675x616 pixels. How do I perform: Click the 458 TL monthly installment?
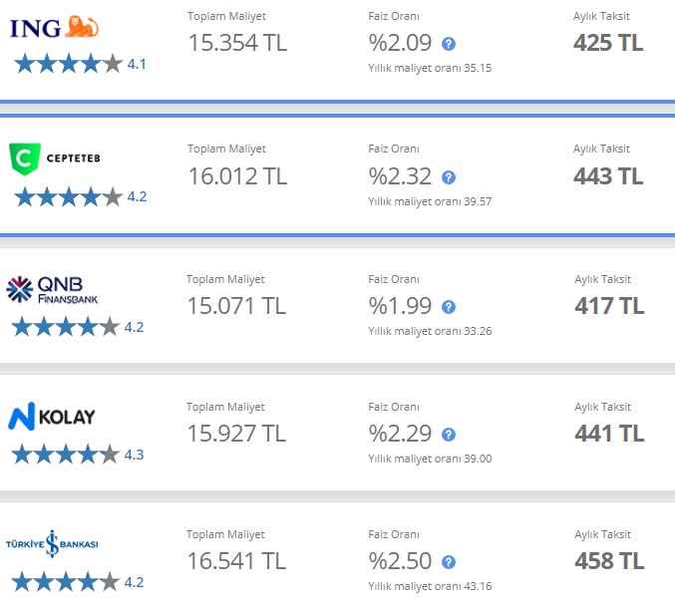coord(609,560)
